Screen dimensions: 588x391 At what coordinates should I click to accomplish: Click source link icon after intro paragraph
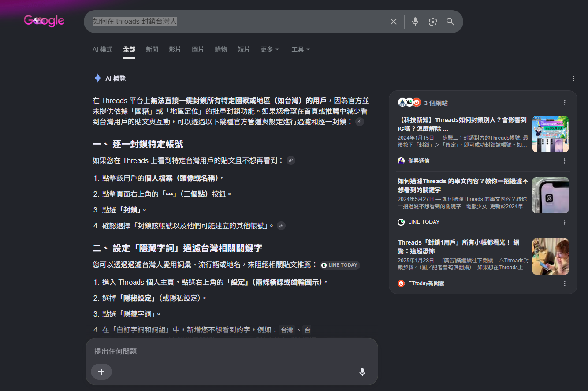coord(360,122)
